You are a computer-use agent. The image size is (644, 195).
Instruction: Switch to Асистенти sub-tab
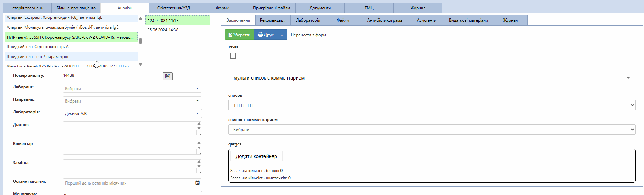pyautogui.click(x=427, y=20)
